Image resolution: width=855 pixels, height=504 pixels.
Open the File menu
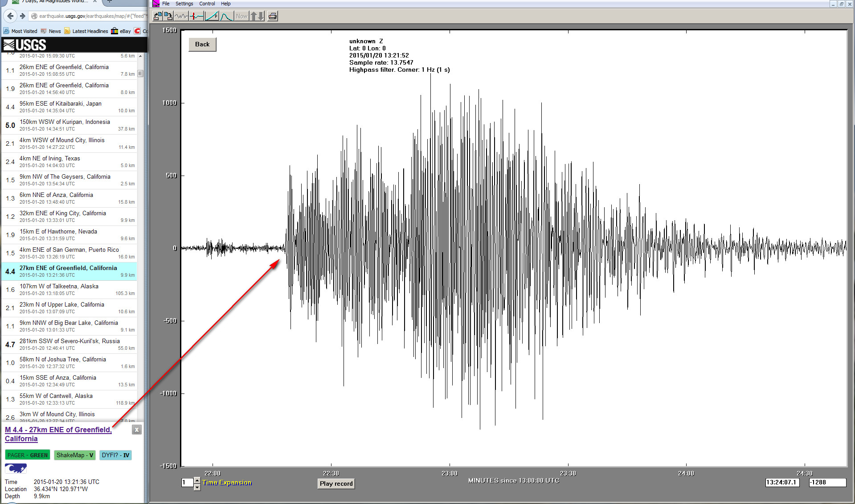166,4
